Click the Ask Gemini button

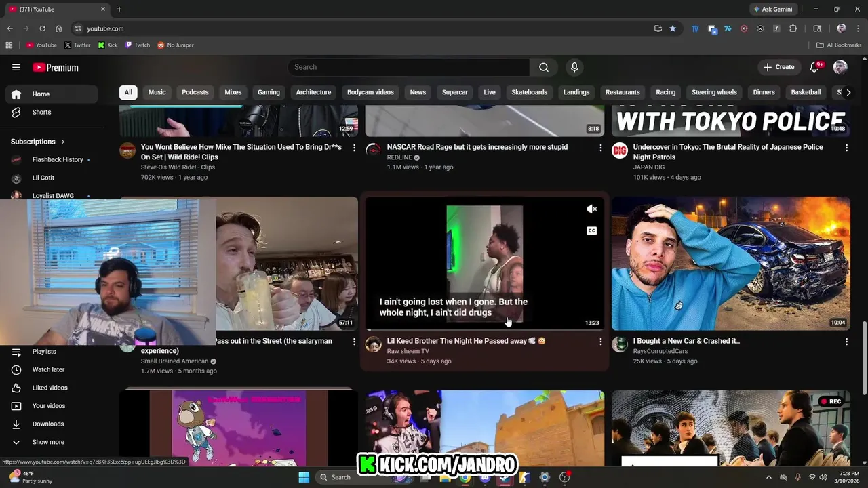pyautogui.click(x=772, y=9)
